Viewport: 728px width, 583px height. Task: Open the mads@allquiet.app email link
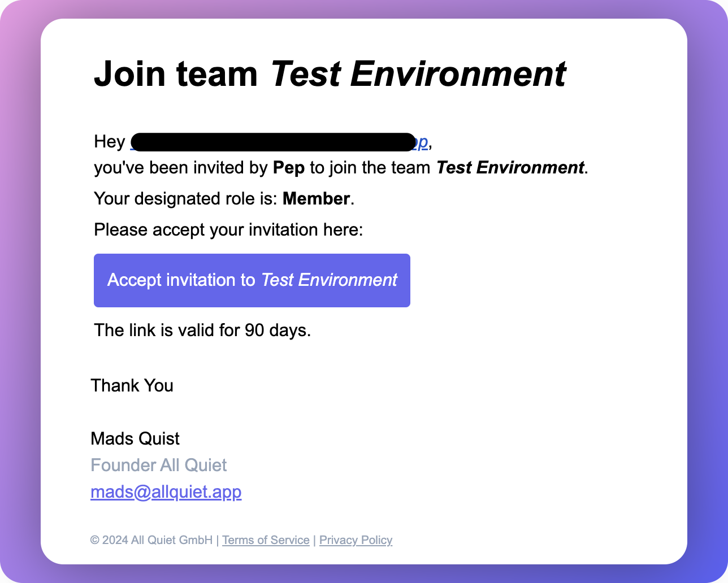[166, 492]
